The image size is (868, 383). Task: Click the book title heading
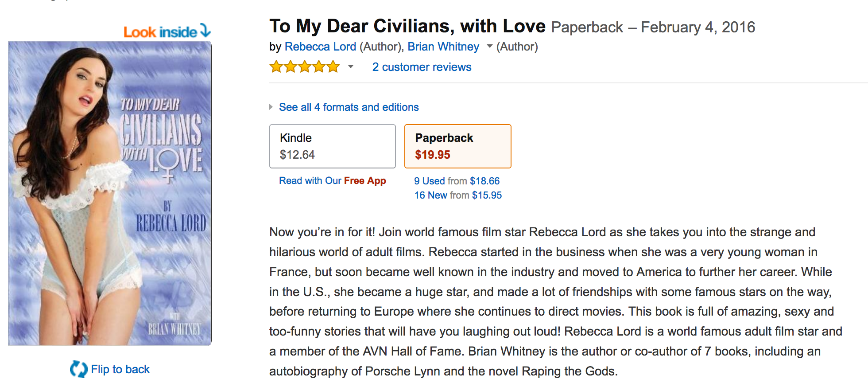(x=407, y=26)
